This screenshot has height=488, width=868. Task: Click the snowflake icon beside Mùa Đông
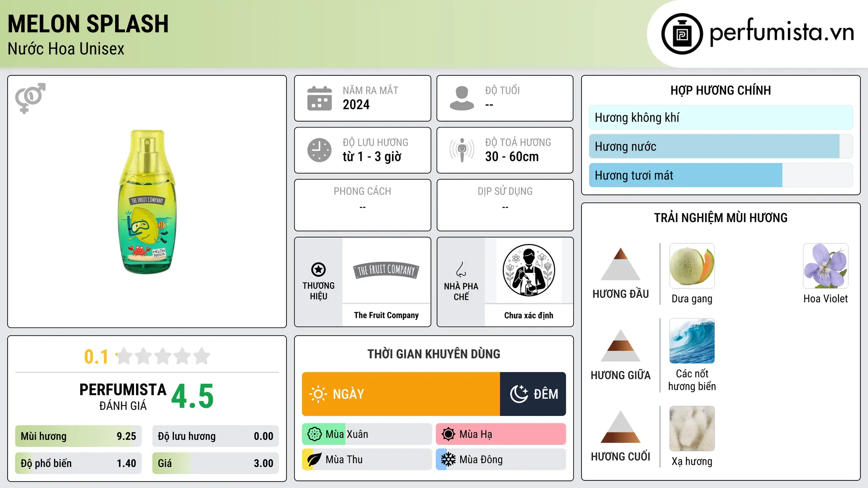[448, 460]
